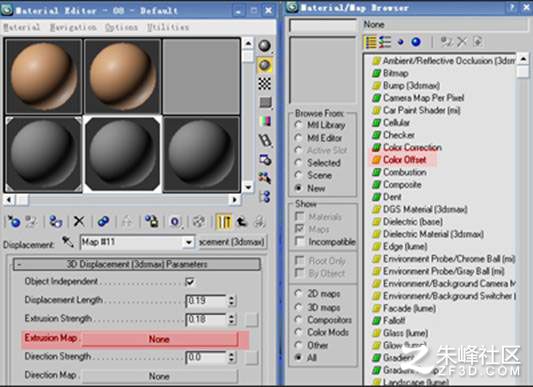Click the Reset Map delete X icon
This screenshot has height=387, width=533.
[x=79, y=222]
